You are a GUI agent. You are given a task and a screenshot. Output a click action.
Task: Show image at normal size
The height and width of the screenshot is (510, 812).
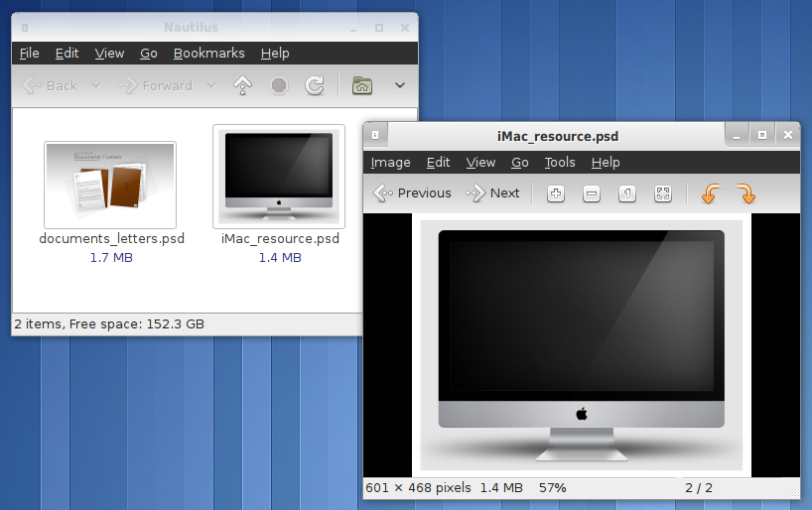(x=627, y=193)
